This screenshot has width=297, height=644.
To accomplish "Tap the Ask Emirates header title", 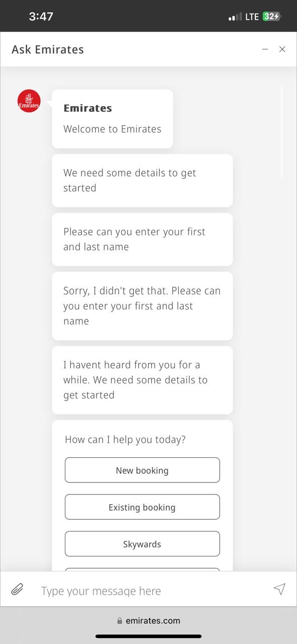I will pos(48,49).
